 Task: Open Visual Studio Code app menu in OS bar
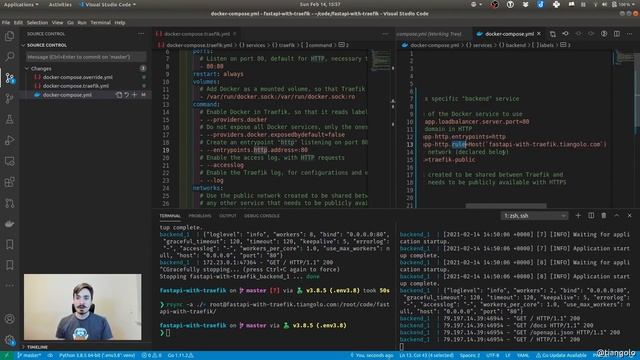point(108,4)
